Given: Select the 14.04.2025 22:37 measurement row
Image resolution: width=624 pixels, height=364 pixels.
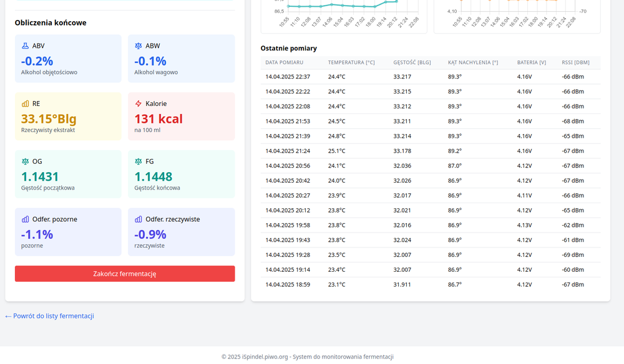Looking at the screenshot, I should (x=431, y=77).
